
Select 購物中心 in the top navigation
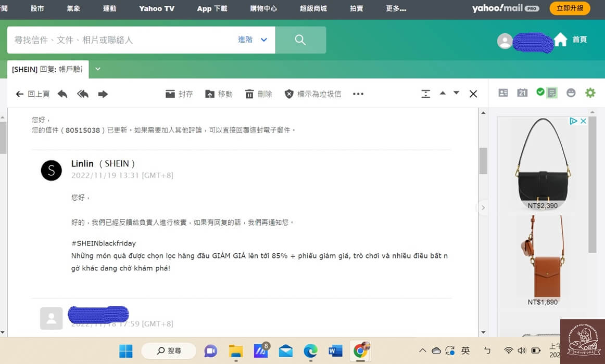263,9
